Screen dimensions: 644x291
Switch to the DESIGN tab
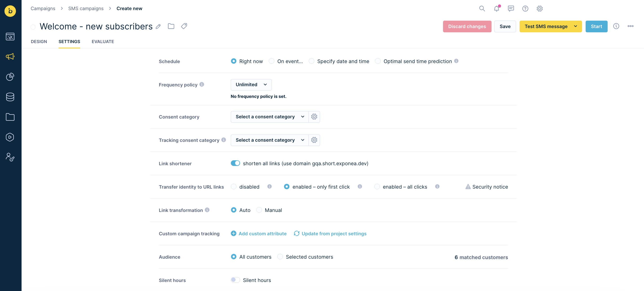click(x=39, y=42)
